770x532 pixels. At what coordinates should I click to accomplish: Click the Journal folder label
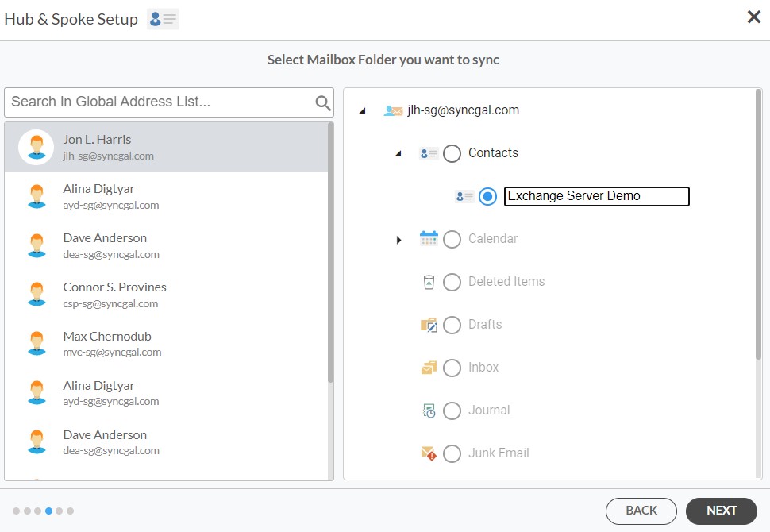tap(489, 410)
